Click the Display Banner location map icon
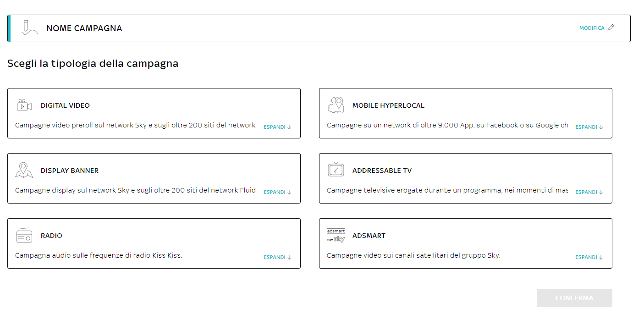 point(24,170)
